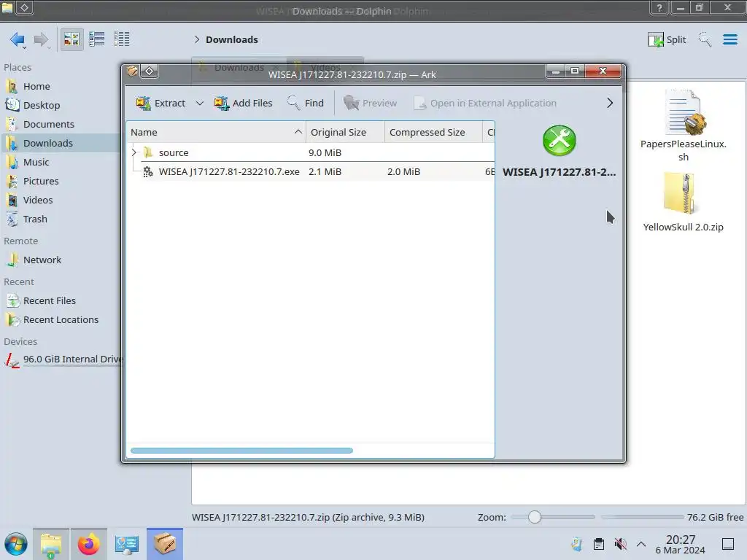
Task: Switch Dolphin to Icons view mode
Action: (71, 39)
